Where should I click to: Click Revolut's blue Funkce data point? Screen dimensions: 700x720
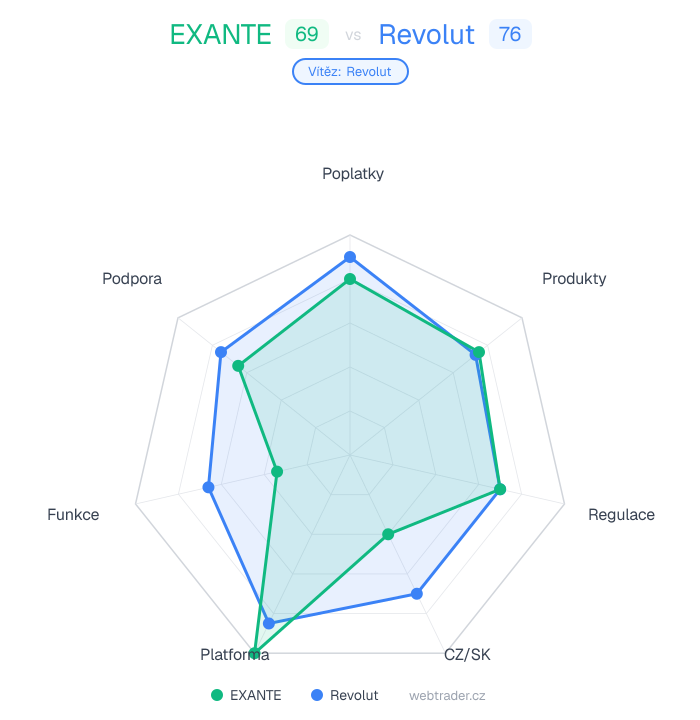point(208,487)
